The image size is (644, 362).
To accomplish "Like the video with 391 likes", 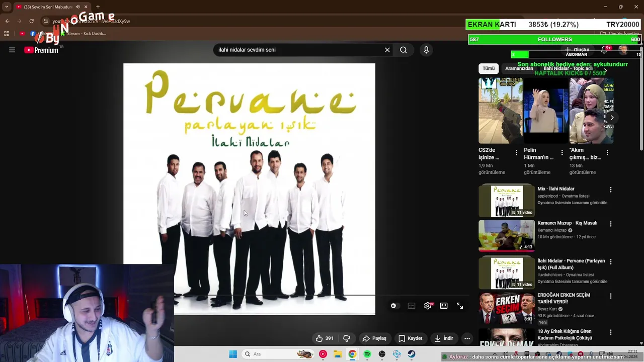I will click(x=324, y=338).
